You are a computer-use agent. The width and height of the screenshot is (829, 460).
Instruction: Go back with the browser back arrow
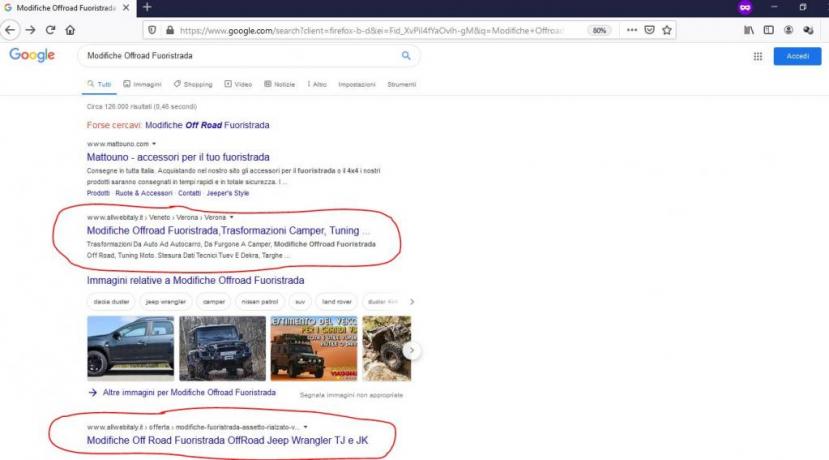click(x=10, y=30)
